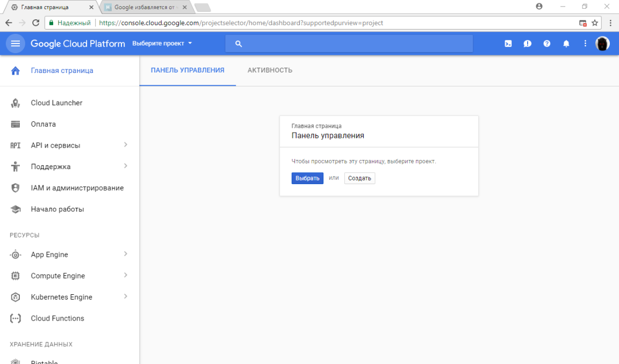Click the Поддержка support person icon
619x364 pixels.
click(x=16, y=167)
